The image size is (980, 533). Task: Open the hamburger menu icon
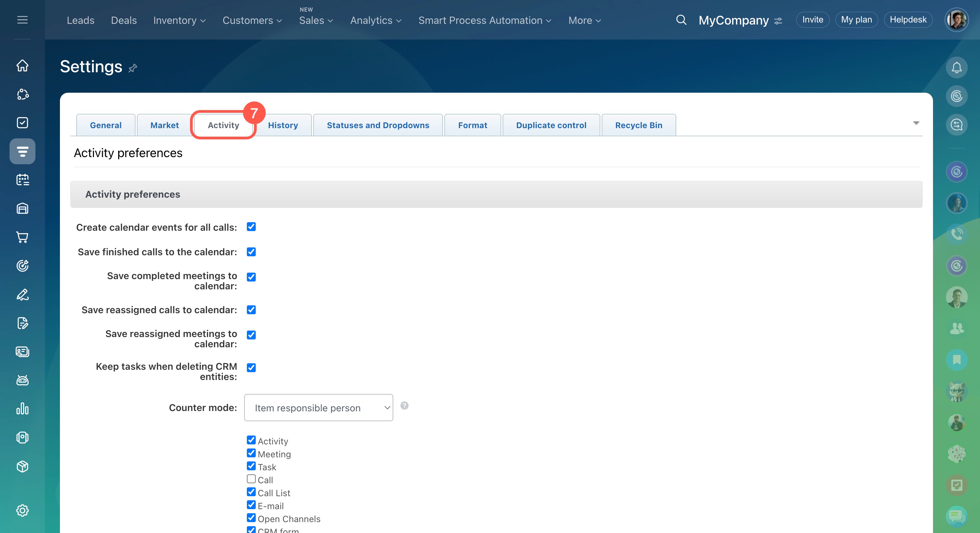click(x=22, y=20)
